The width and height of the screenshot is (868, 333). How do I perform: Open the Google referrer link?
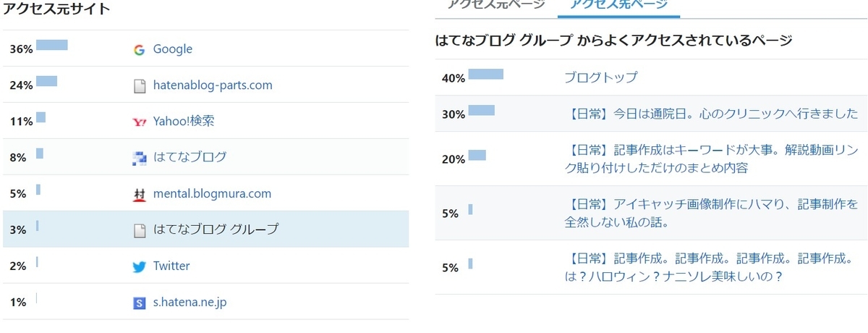(x=173, y=49)
